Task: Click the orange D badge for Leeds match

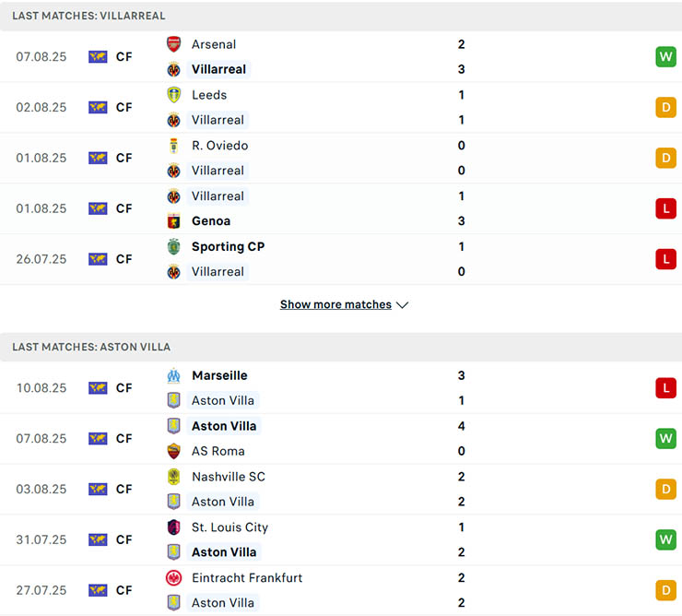Action: coord(665,107)
